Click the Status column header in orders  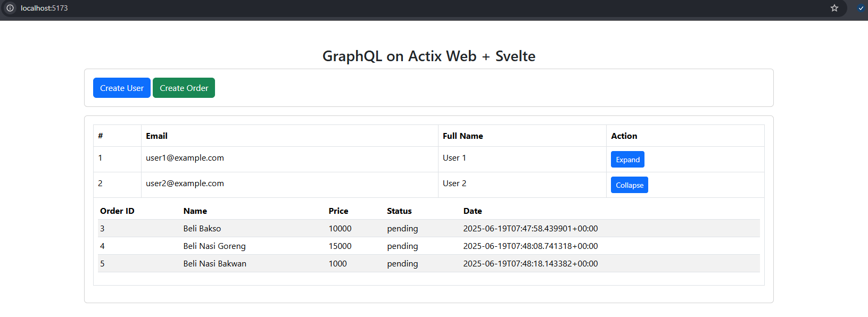pos(399,211)
